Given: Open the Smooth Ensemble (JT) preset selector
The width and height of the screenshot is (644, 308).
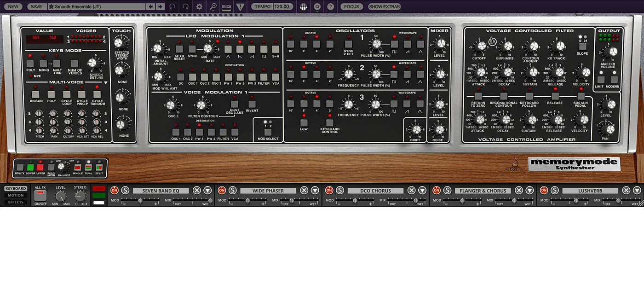Looking at the screenshot, I should click(97, 6).
